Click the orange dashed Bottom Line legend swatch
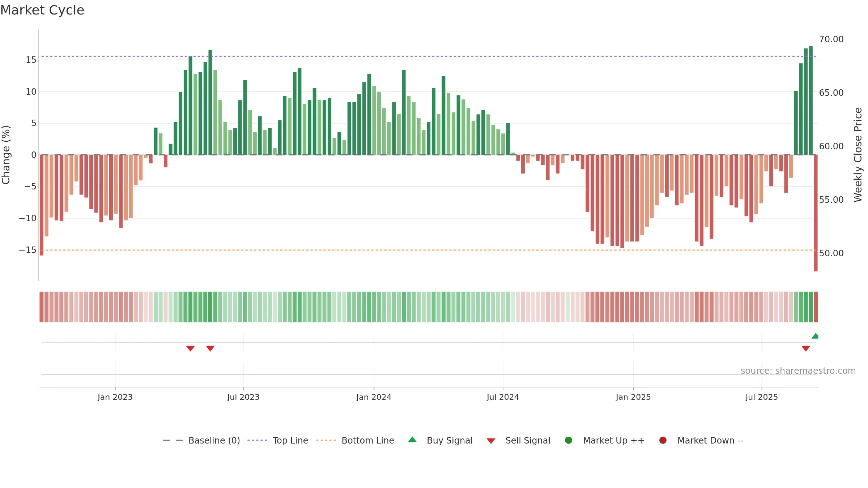This screenshot has height=488, width=868. click(326, 440)
